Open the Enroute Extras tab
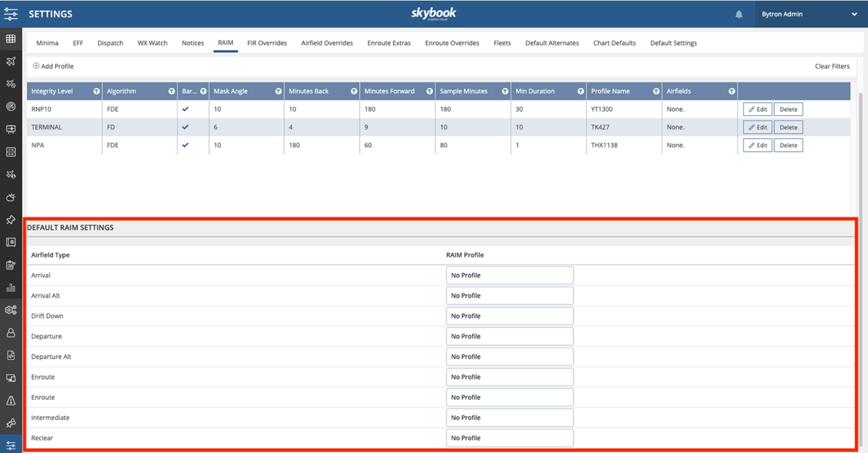This screenshot has height=453, width=868. 389,43
